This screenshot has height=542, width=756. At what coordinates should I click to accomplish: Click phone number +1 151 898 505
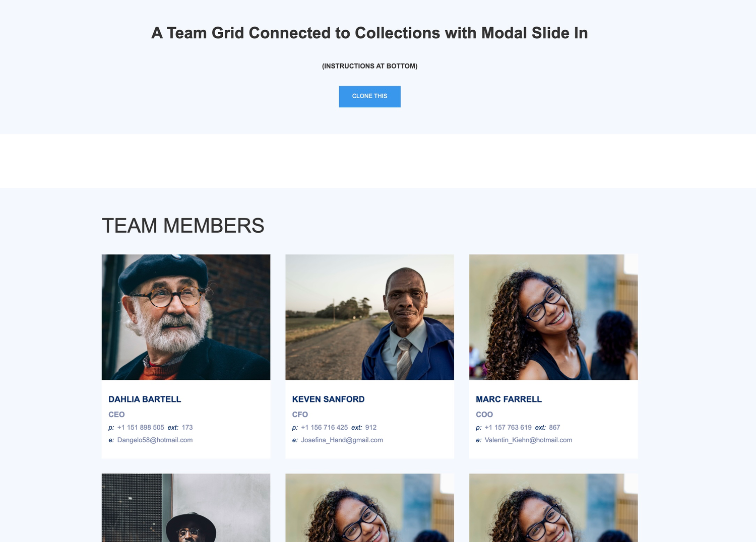coord(141,427)
